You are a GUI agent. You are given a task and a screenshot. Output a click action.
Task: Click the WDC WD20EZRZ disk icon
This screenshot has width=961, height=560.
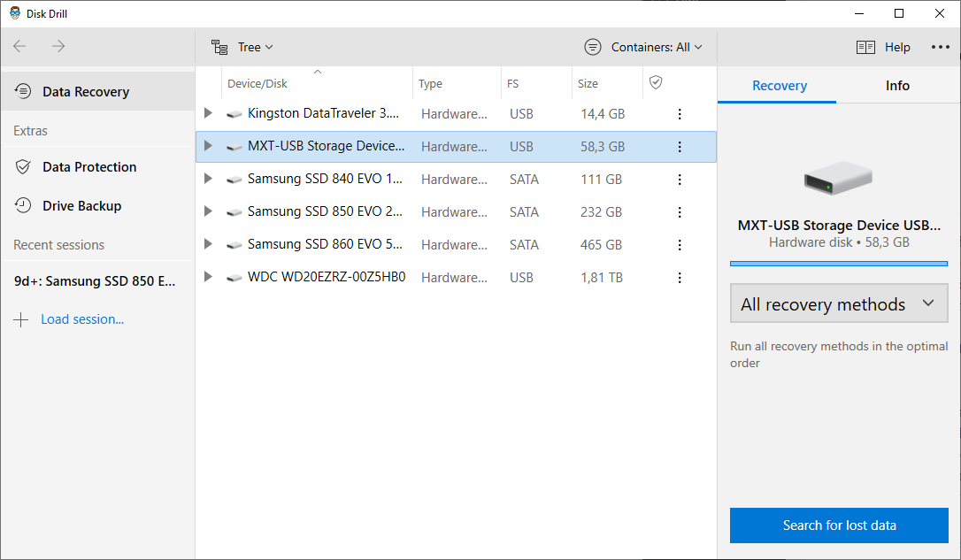coord(234,278)
